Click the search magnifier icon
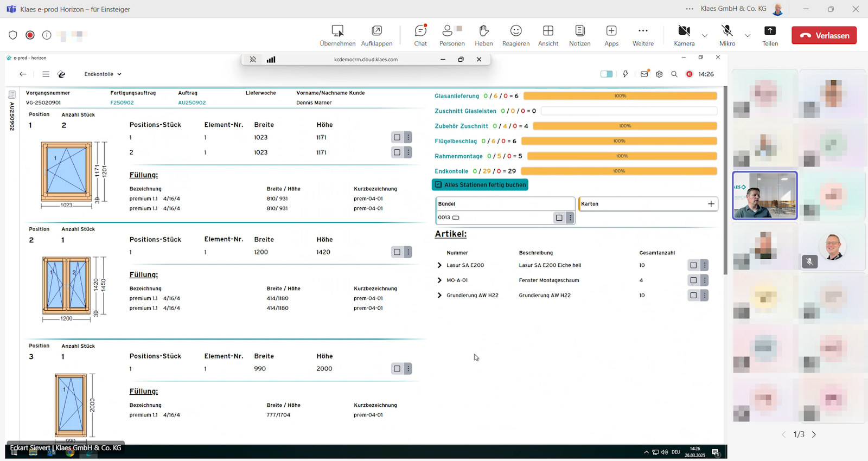 (x=674, y=74)
